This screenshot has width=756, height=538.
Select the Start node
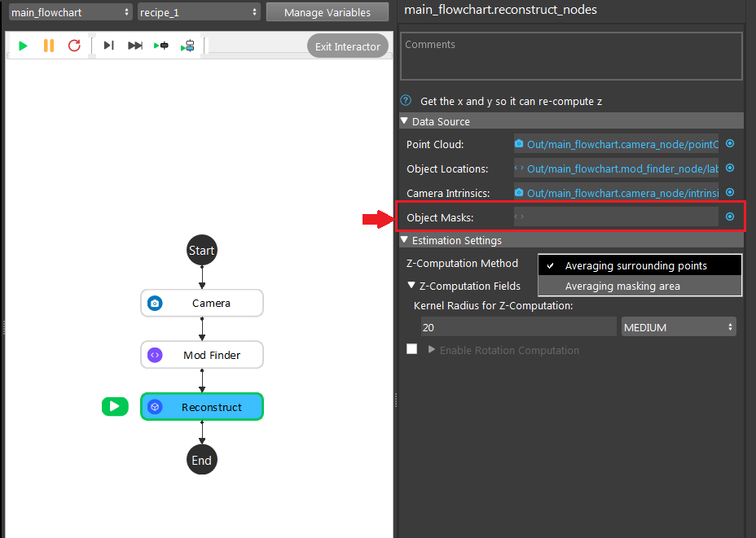tap(201, 250)
